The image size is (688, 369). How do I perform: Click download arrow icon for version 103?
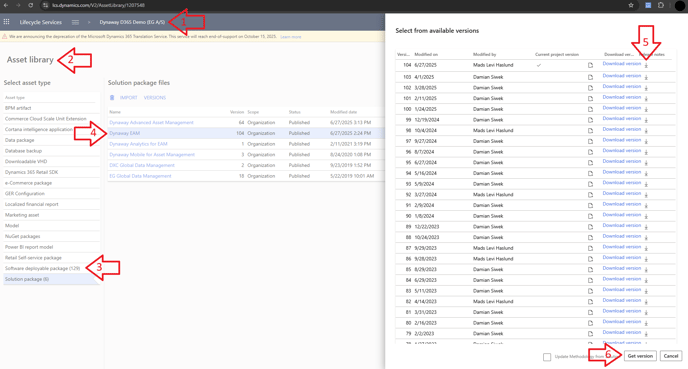point(646,77)
